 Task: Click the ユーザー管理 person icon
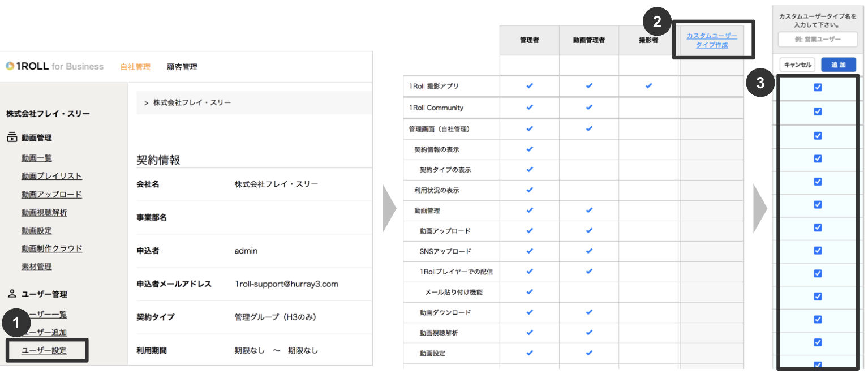click(x=12, y=294)
